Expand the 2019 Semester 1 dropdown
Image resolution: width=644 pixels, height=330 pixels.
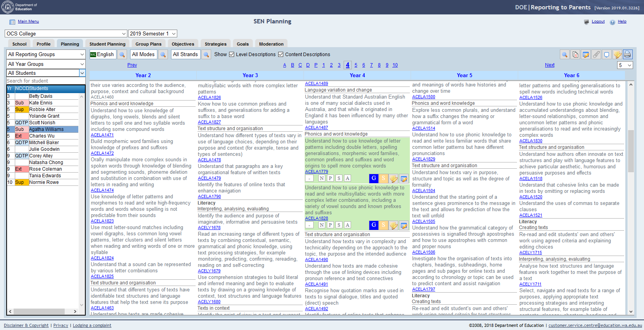(153, 34)
